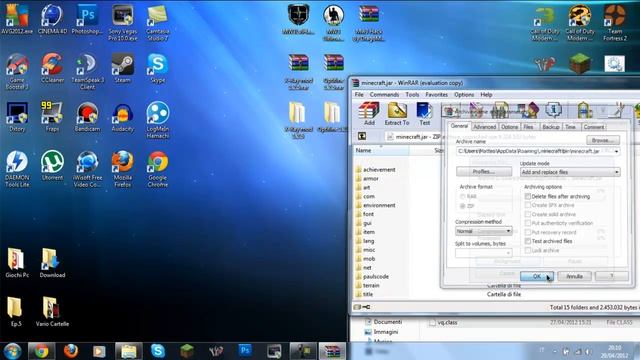Open the Split to volumes dropdown
Image resolution: width=640 pixels, height=360 pixels.
484,253
